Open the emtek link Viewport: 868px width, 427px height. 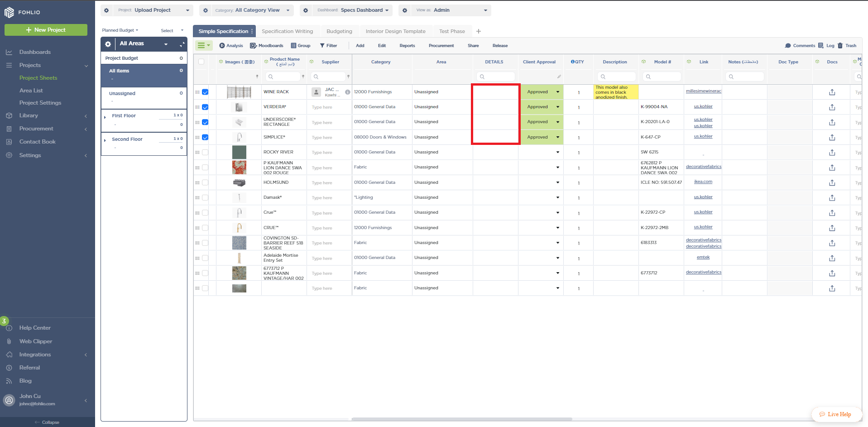point(703,257)
